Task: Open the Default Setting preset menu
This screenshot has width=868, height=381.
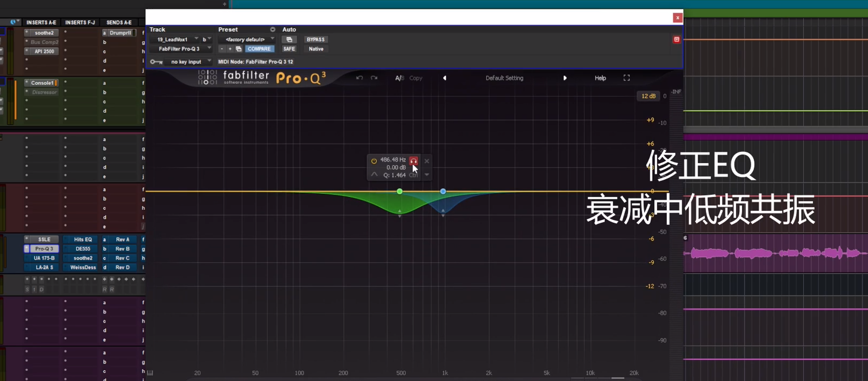Action: click(x=504, y=78)
